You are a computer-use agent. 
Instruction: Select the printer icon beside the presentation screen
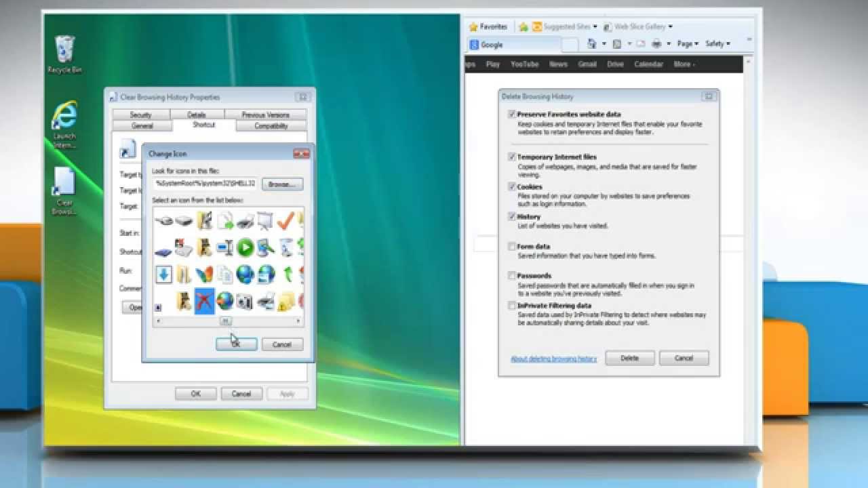(x=245, y=221)
